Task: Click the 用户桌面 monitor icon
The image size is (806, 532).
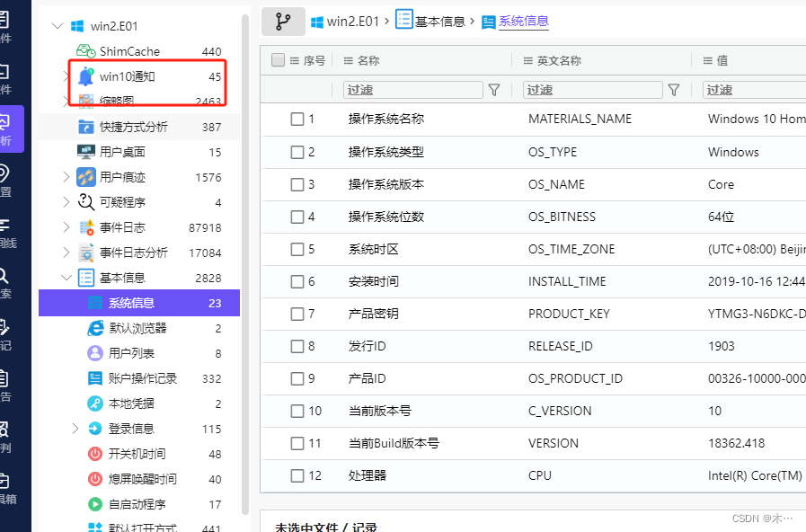Action: (x=86, y=152)
